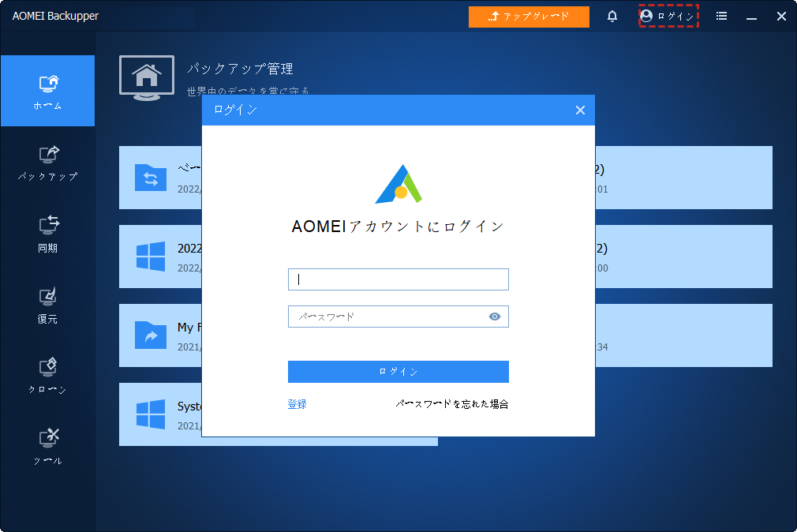Toggle password visibility eye icon

coord(494,317)
